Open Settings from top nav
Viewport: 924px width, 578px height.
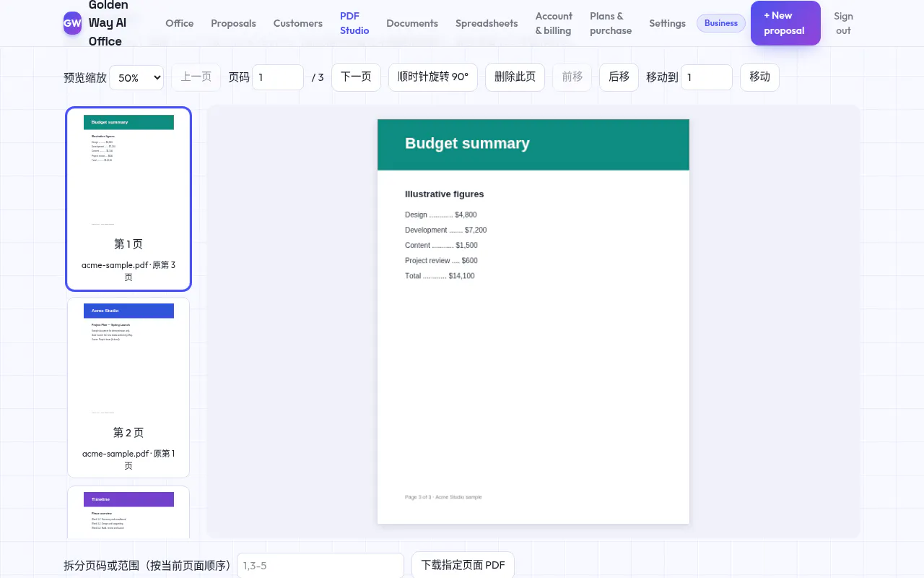[x=667, y=23]
